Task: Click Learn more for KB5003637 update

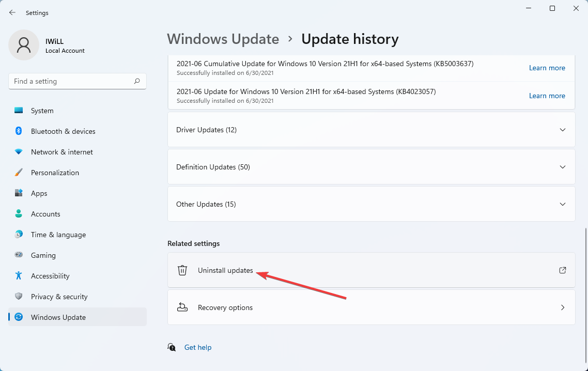Action: [547, 68]
